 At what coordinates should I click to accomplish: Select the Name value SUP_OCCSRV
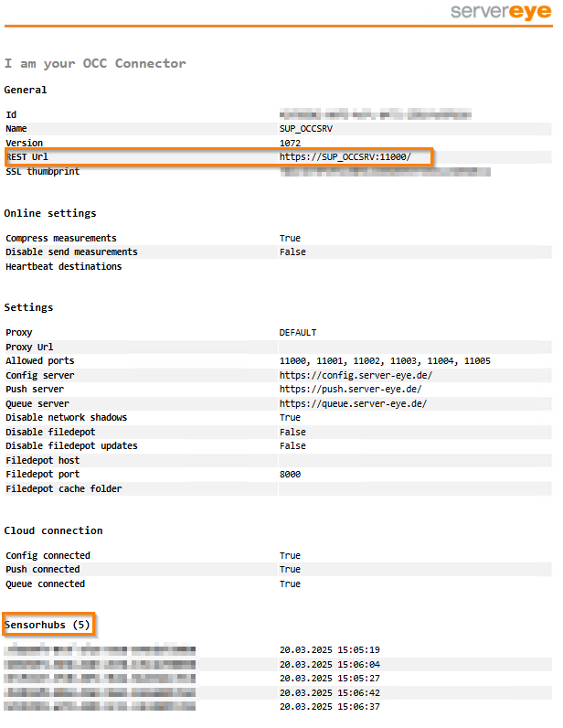coord(306,129)
